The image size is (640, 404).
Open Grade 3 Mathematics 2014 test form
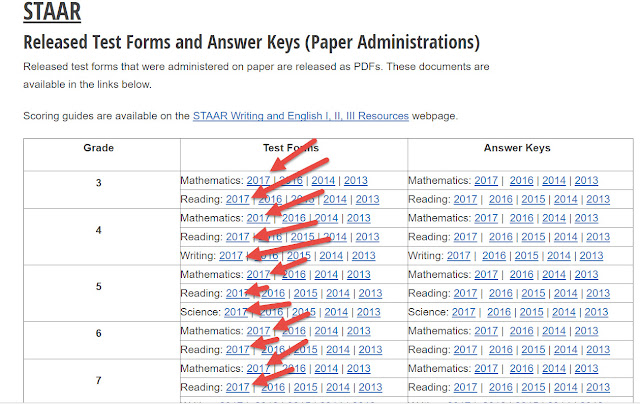[323, 180]
